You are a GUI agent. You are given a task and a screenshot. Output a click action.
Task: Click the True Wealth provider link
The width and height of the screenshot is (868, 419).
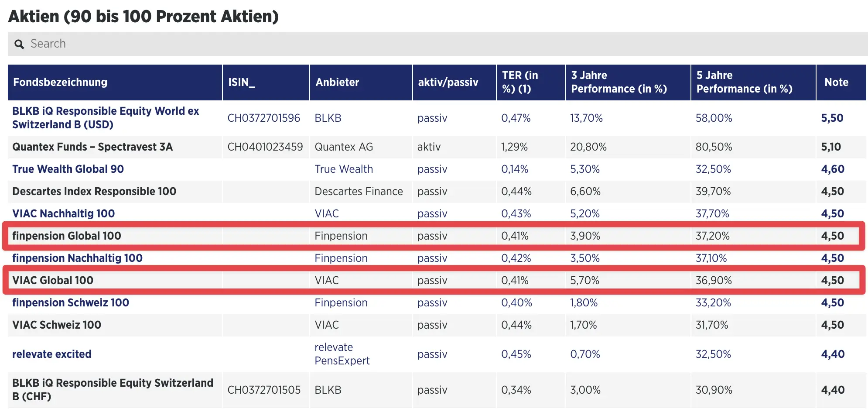tap(344, 169)
